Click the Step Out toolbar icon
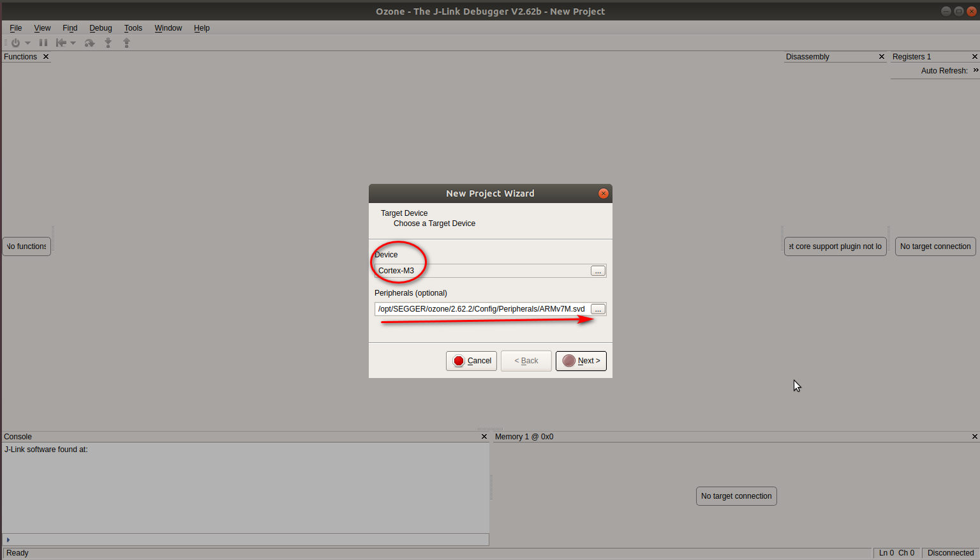 (x=126, y=43)
